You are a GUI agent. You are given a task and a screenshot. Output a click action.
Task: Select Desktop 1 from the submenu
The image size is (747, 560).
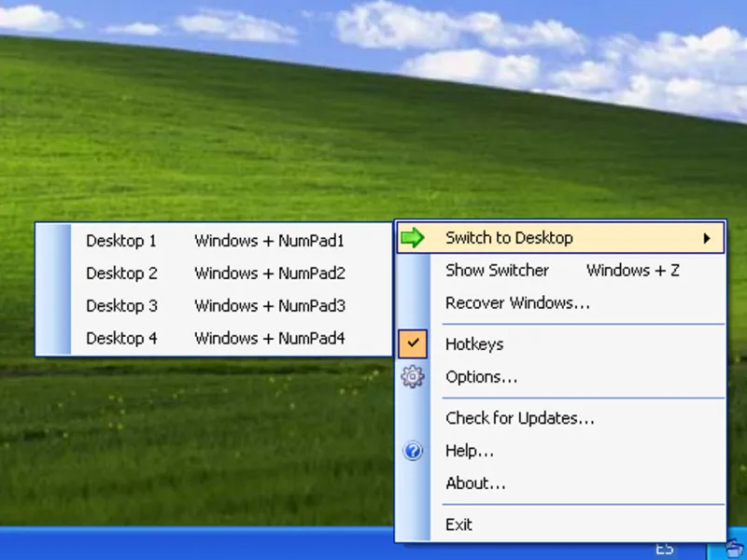pos(214,241)
